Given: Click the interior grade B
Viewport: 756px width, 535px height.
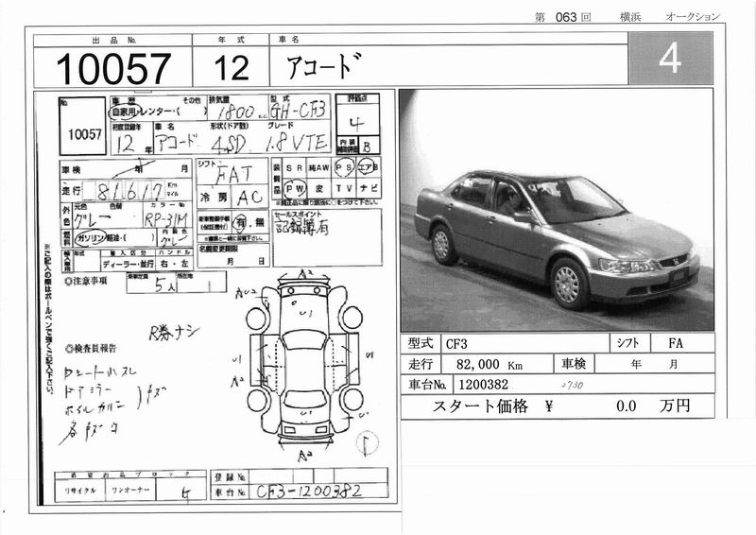Looking at the screenshot, I should coord(367,147).
